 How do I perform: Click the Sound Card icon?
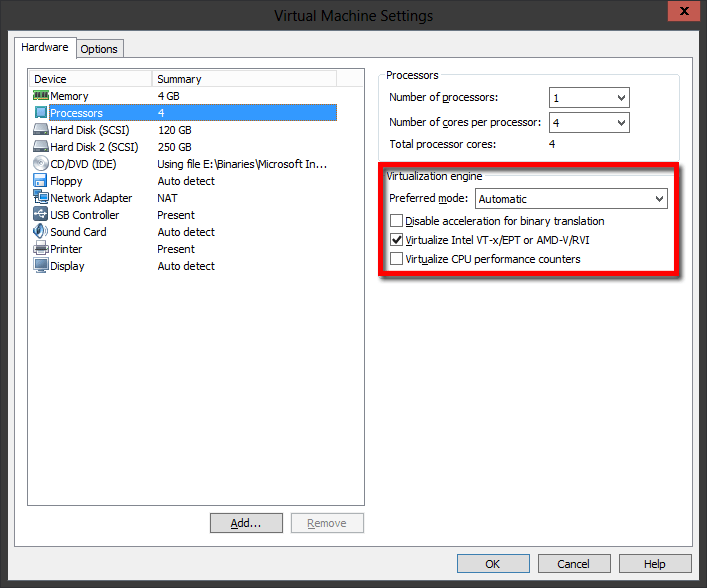click(x=41, y=232)
